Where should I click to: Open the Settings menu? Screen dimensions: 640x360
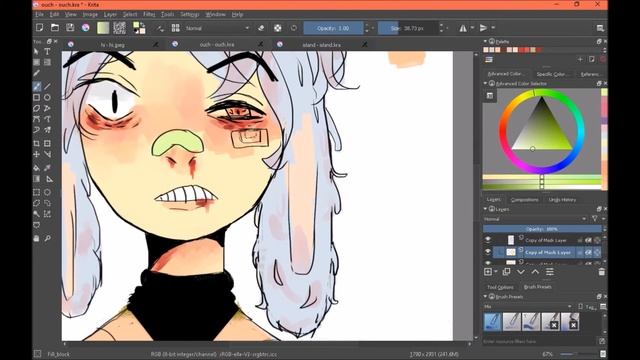[189, 14]
